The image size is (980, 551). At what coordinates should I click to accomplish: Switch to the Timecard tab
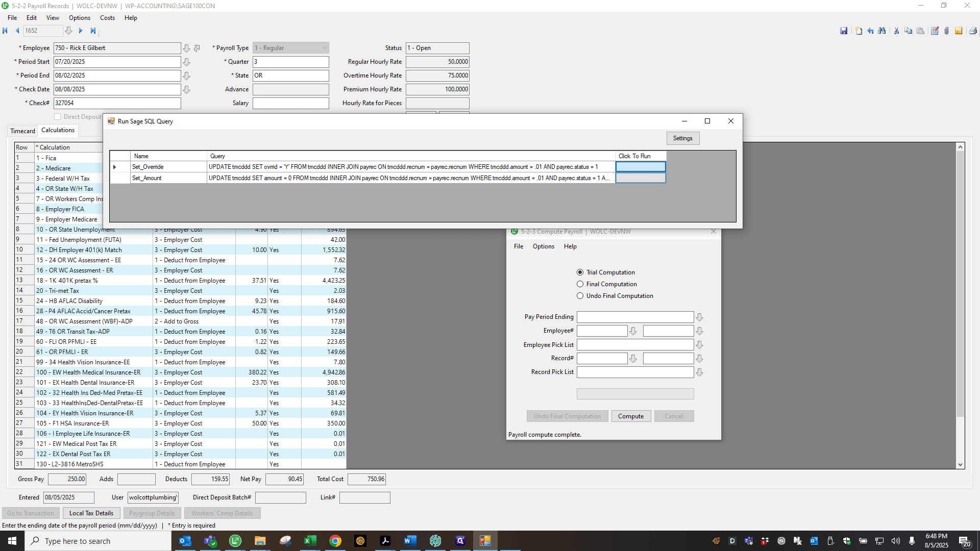pyautogui.click(x=23, y=131)
